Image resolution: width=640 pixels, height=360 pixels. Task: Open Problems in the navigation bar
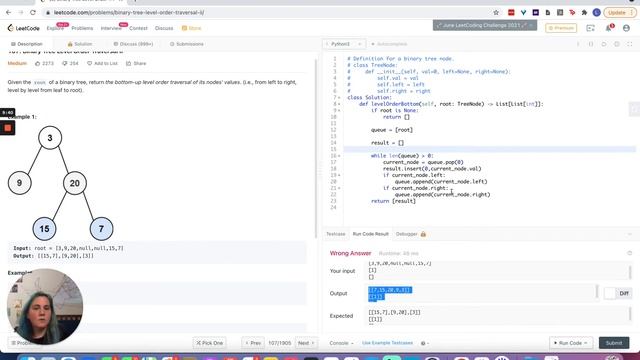coord(82,28)
